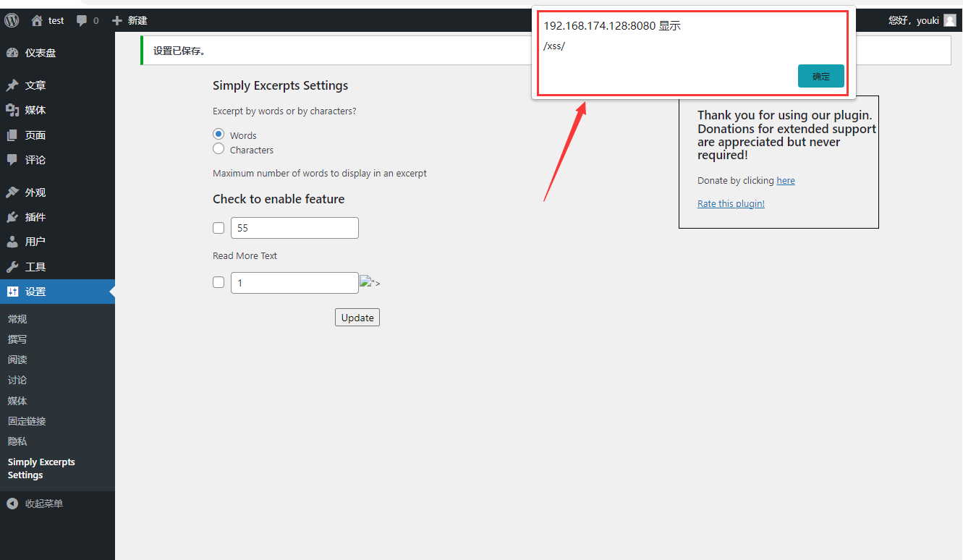Click the /xss/ alert message text
Image resolution: width=963 pixels, height=560 pixels.
(554, 46)
